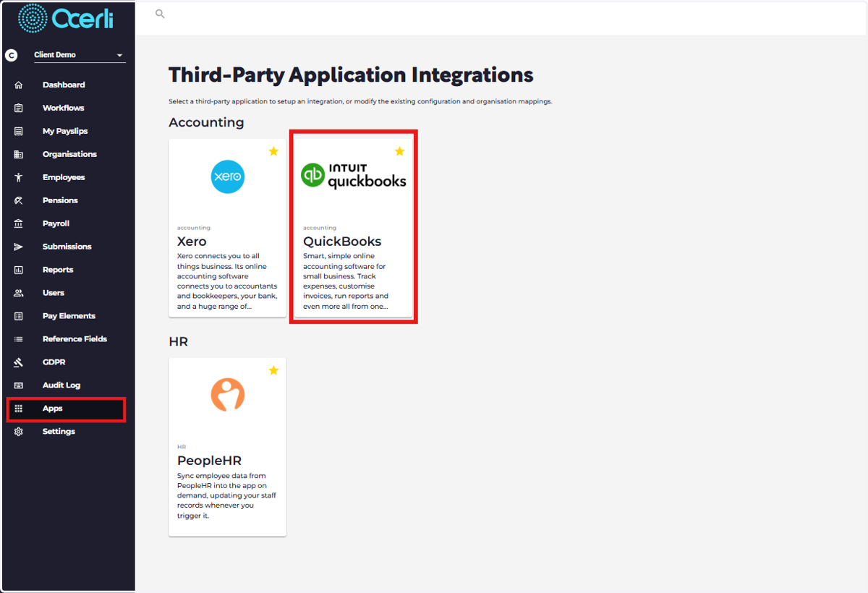Select Apps in the sidebar
Image resolution: width=868 pixels, height=593 pixels.
(67, 409)
